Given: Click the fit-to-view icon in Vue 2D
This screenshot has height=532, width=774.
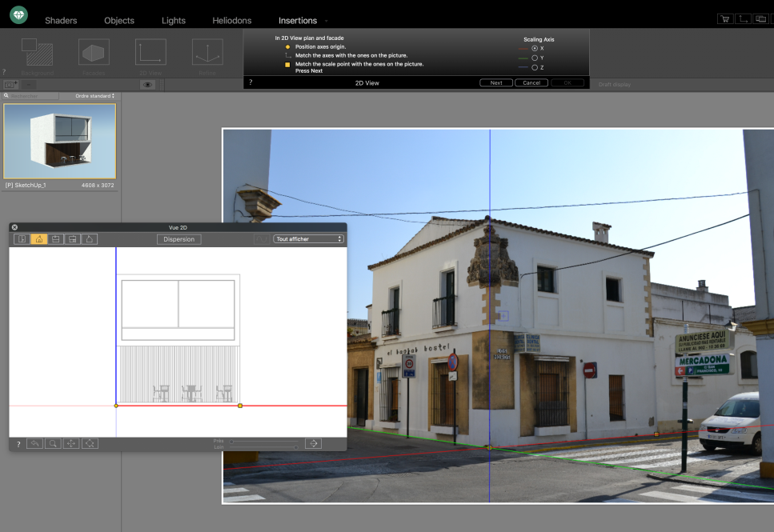Looking at the screenshot, I should point(90,443).
